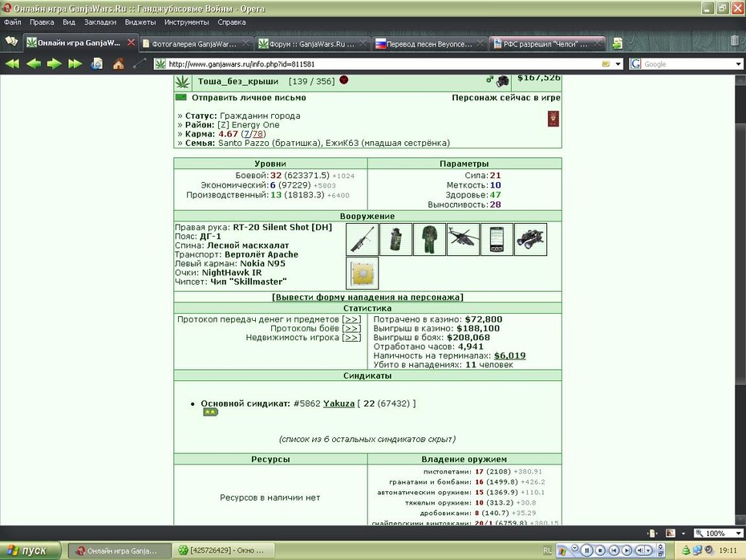Close the Онлайн игра GanjaWars tab
Screen dimensions: 746x560
131,43
